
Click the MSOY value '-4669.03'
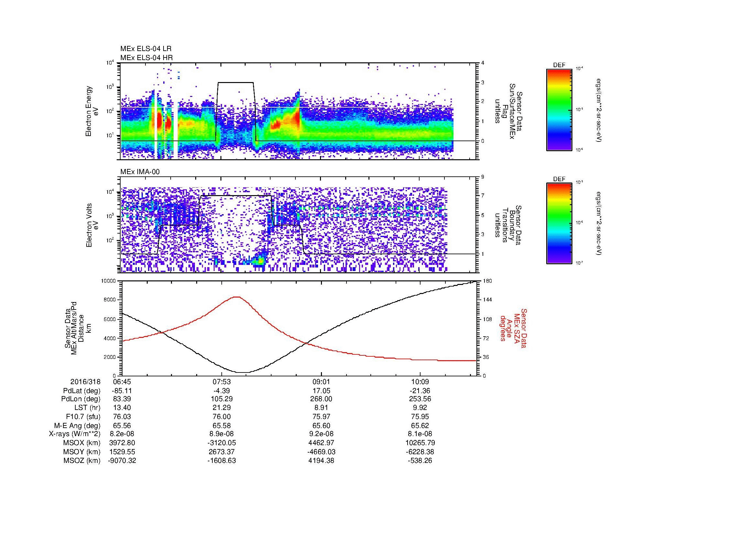pyautogui.click(x=321, y=452)
